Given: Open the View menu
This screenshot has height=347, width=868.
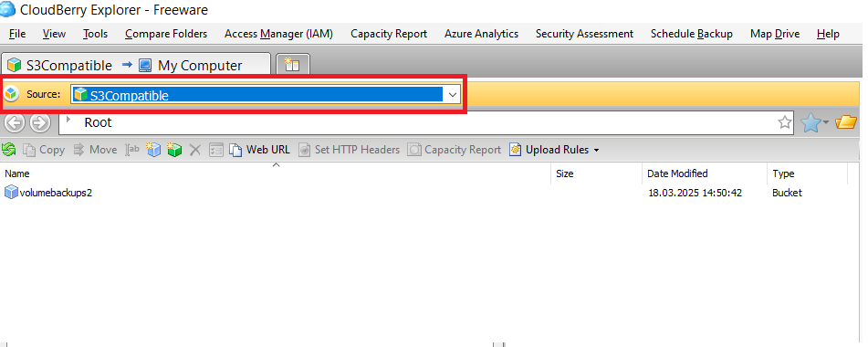Looking at the screenshot, I should (54, 34).
